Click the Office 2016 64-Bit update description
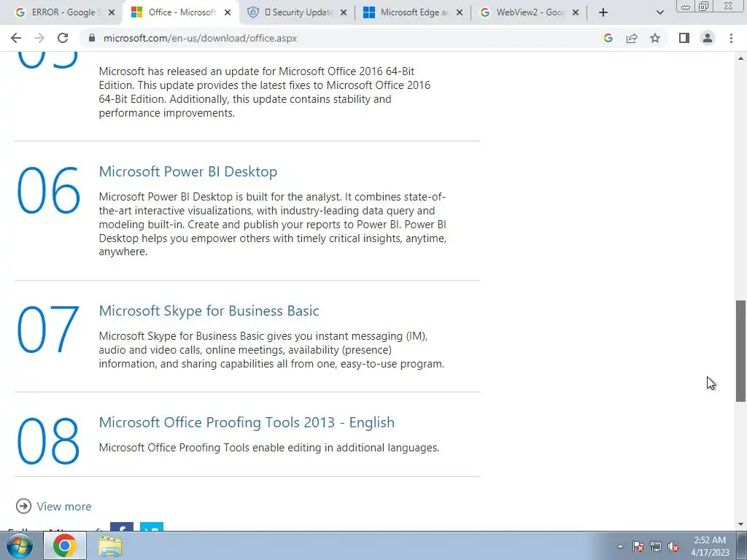The image size is (747, 560). click(264, 92)
